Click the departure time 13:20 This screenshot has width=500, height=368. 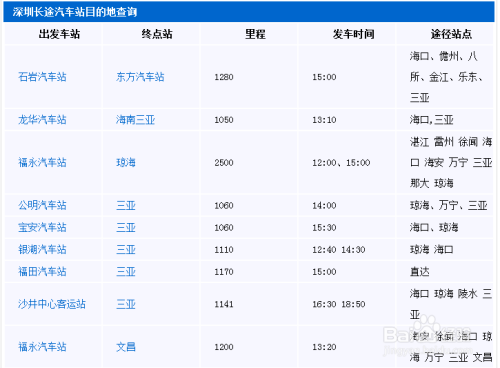324,347
